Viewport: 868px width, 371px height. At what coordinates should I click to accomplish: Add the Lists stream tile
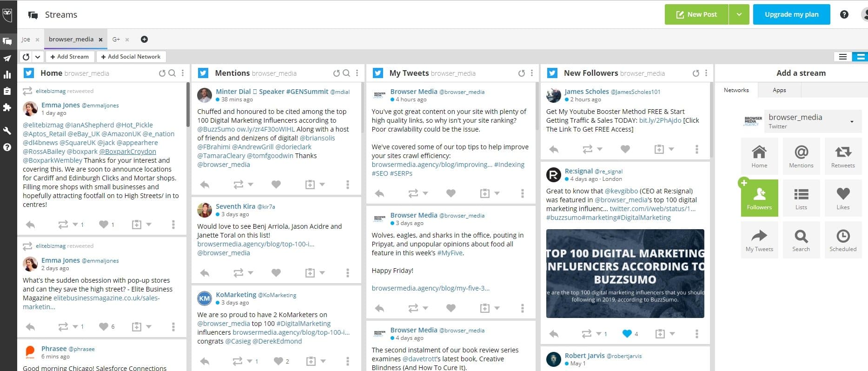tap(801, 198)
